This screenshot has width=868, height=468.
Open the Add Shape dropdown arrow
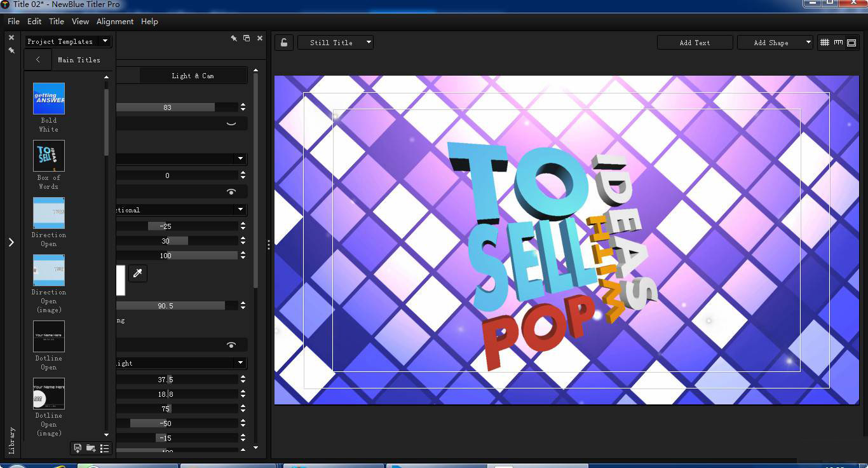808,43
